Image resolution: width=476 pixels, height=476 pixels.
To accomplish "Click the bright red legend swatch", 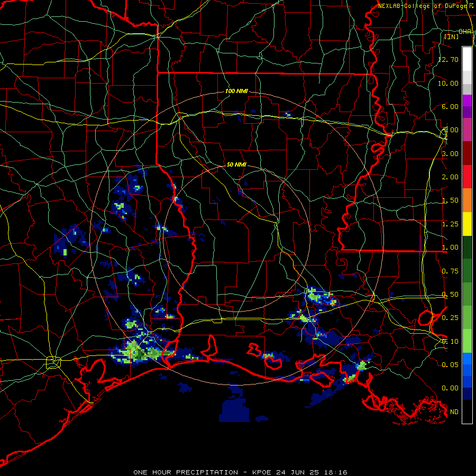I will 467,177.
